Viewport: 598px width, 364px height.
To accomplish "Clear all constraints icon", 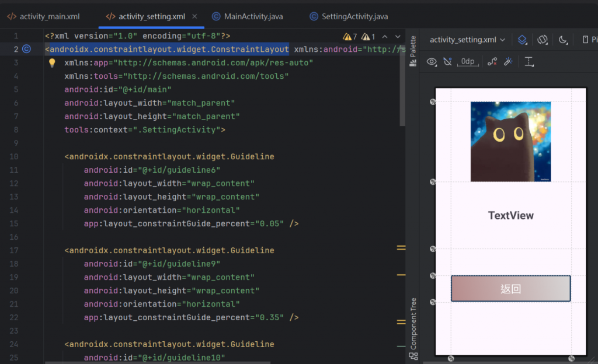I will 492,62.
